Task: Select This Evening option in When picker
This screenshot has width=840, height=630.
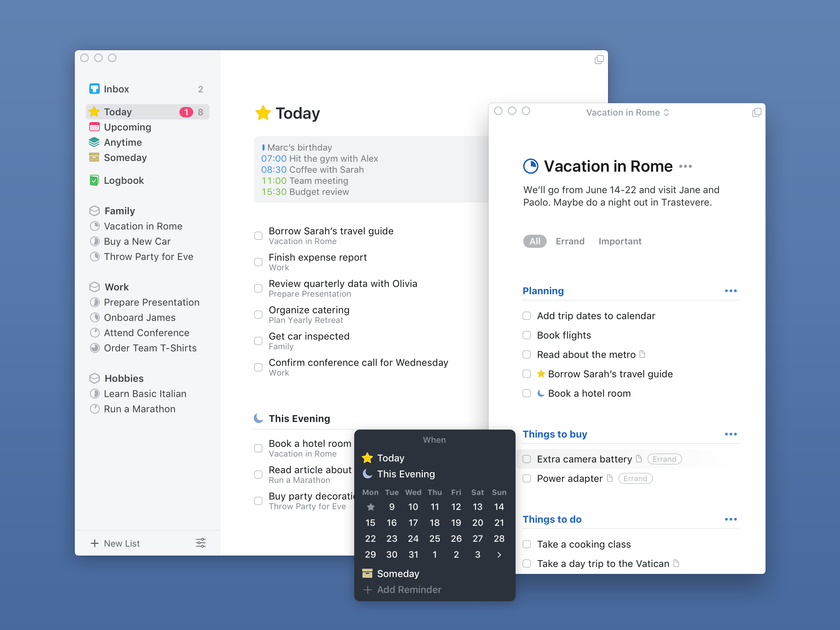Action: click(406, 474)
